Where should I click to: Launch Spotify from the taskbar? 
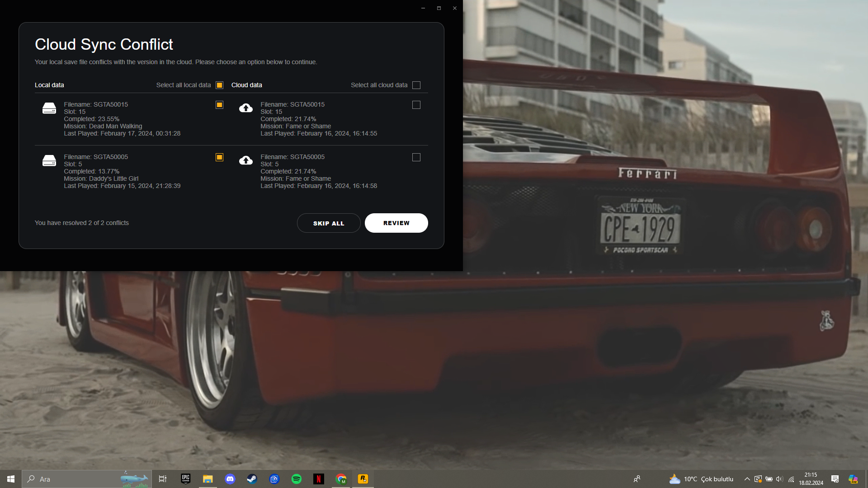(x=297, y=479)
